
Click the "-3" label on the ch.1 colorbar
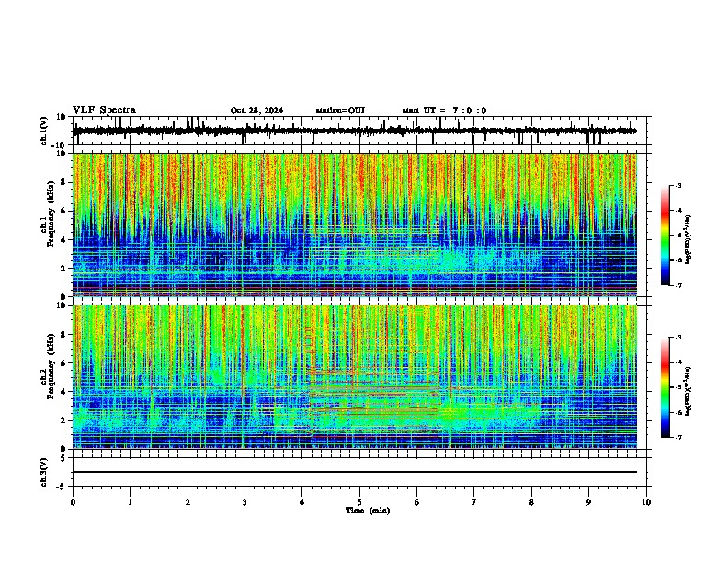tap(677, 185)
